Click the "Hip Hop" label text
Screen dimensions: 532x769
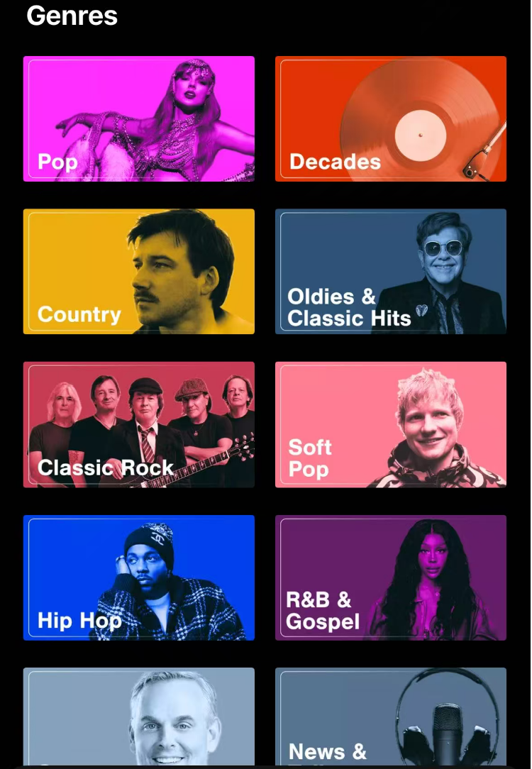(x=79, y=621)
